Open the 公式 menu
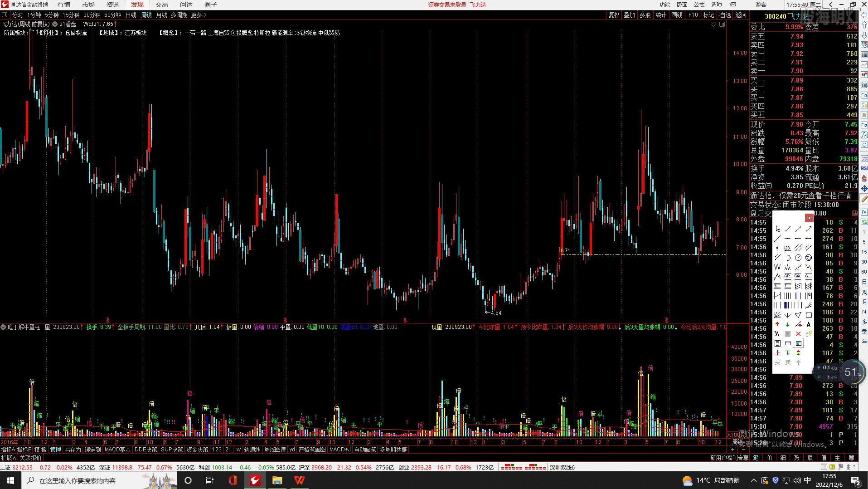868x489 pixels. [x=699, y=5]
